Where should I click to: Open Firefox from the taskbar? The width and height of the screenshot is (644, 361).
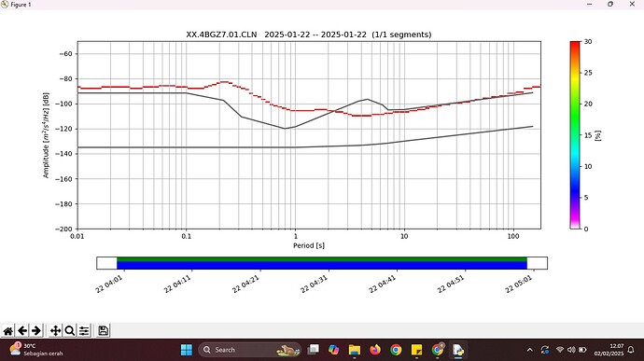[375, 350]
